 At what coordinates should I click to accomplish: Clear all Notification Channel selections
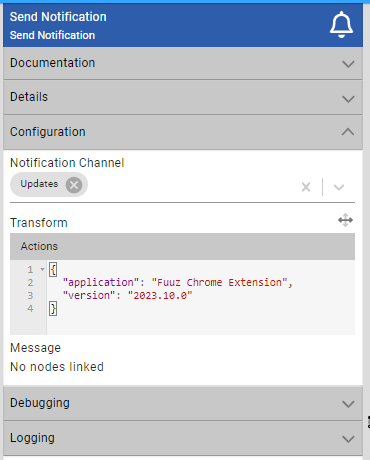[x=306, y=187]
